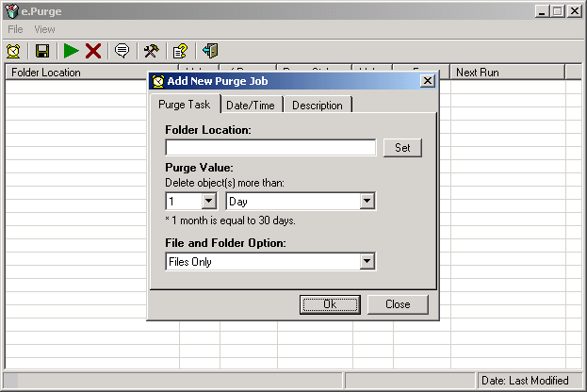Minimize the e.Purge window
The height and width of the screenshot is (392, 587).
point(542,11)
